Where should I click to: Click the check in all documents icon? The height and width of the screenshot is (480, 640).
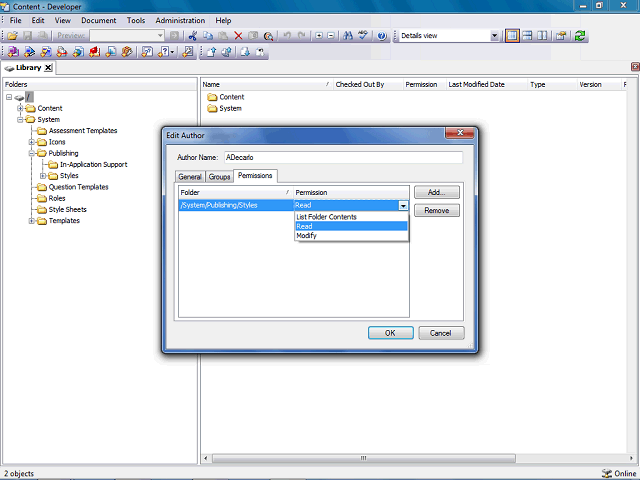coord(227,52)
